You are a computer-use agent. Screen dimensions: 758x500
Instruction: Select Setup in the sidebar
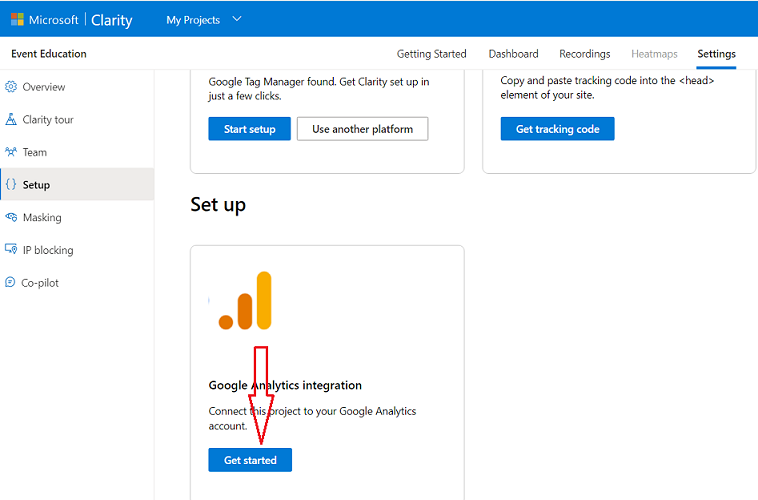[77, 185]
